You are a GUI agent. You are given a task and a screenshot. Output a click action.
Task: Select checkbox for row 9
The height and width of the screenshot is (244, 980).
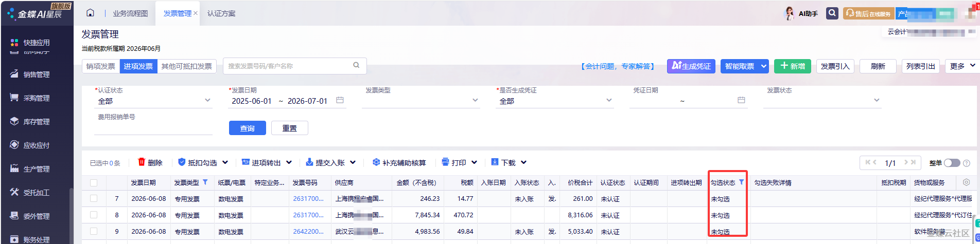(93, 231)
